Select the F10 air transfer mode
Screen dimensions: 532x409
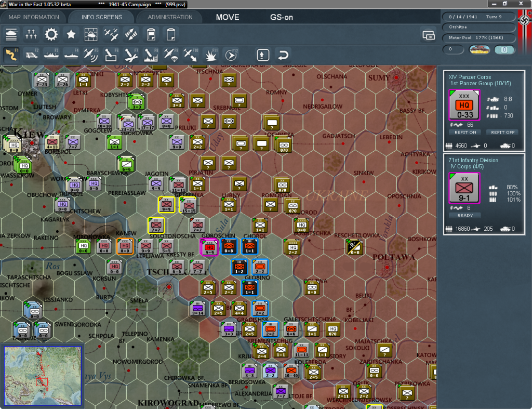[x=191, y=55]
